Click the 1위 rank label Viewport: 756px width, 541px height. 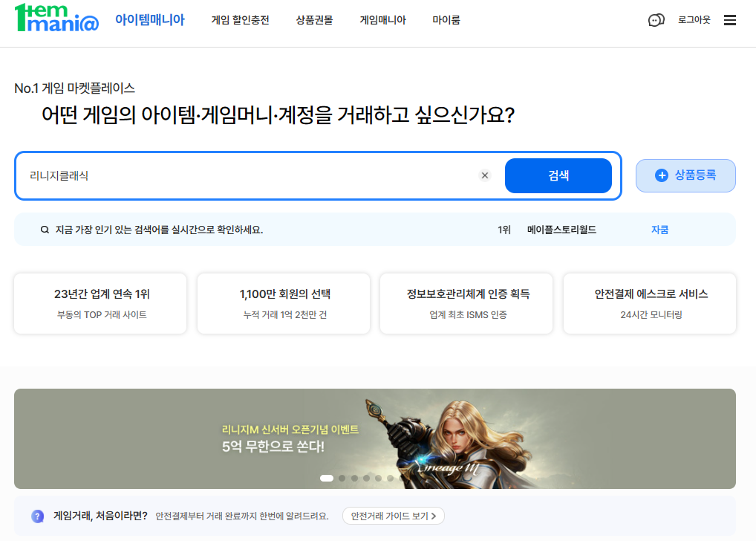coord(504,230)
